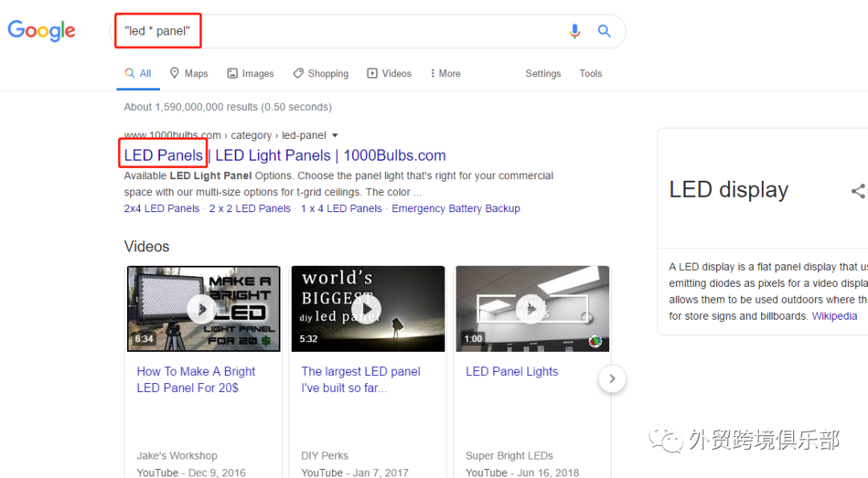The height and width of the screenshot is (478, 868).
Task: Open the Shopping tab
Action: point(321,74)
